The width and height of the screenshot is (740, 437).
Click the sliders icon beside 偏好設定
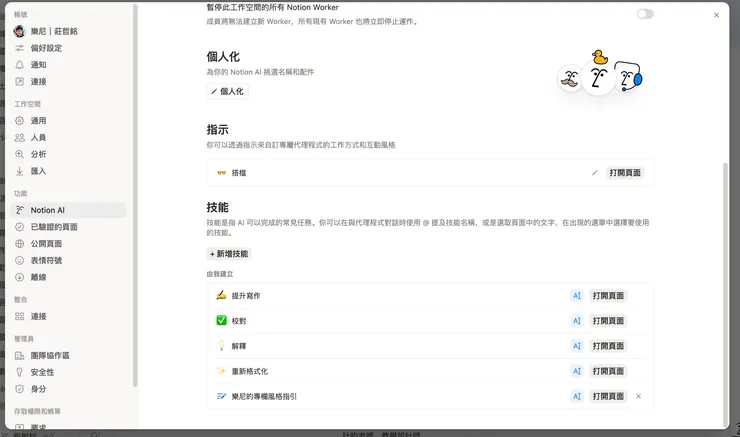pos(19,48)
